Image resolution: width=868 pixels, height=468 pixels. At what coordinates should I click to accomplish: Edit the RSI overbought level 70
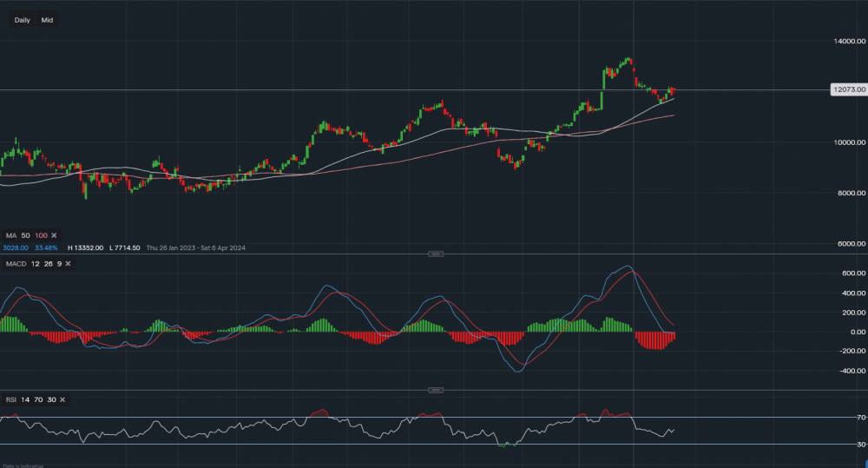[36, 399]
